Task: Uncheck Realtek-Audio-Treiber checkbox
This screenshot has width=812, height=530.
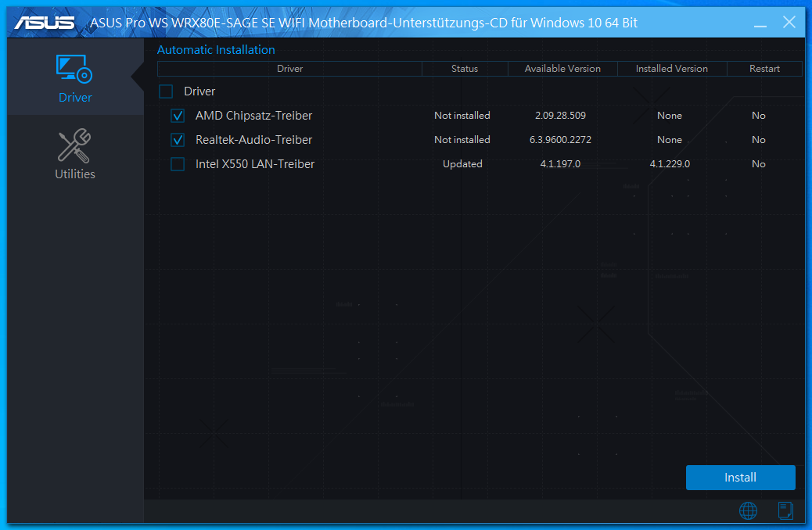Action: (x=178, y=140)
